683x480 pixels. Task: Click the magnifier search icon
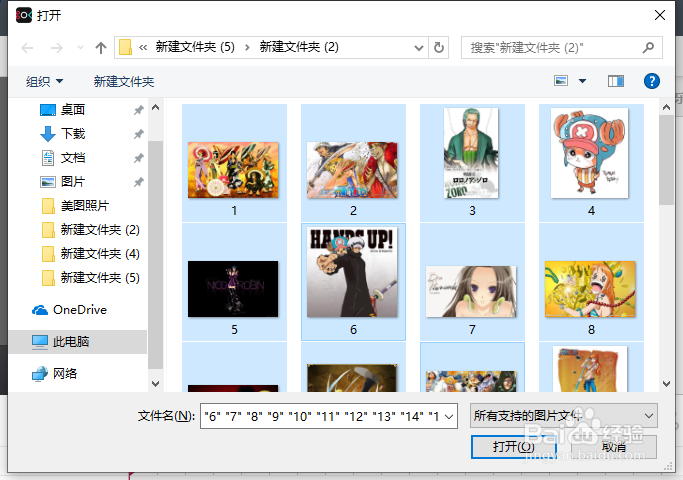click(x=648, y=47)
